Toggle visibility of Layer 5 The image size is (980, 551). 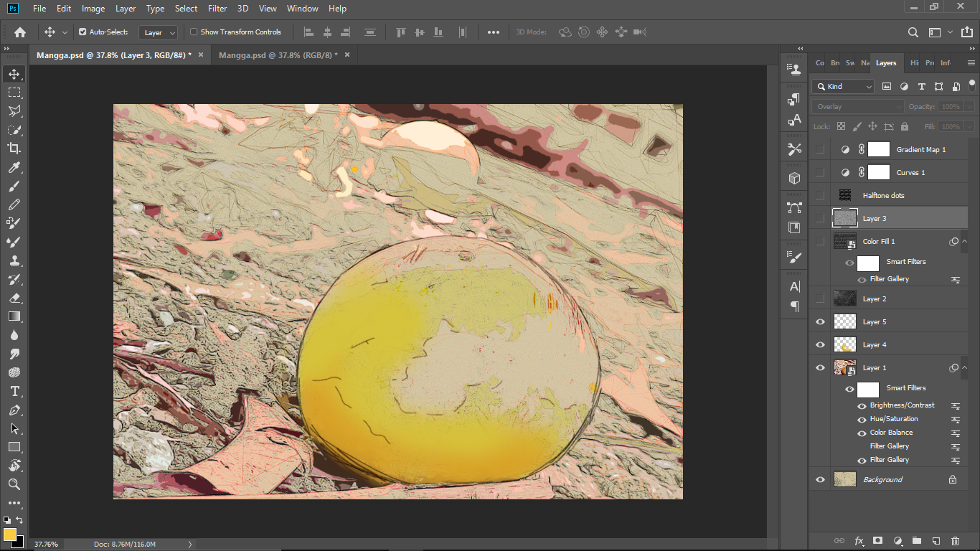pos(820,322)
